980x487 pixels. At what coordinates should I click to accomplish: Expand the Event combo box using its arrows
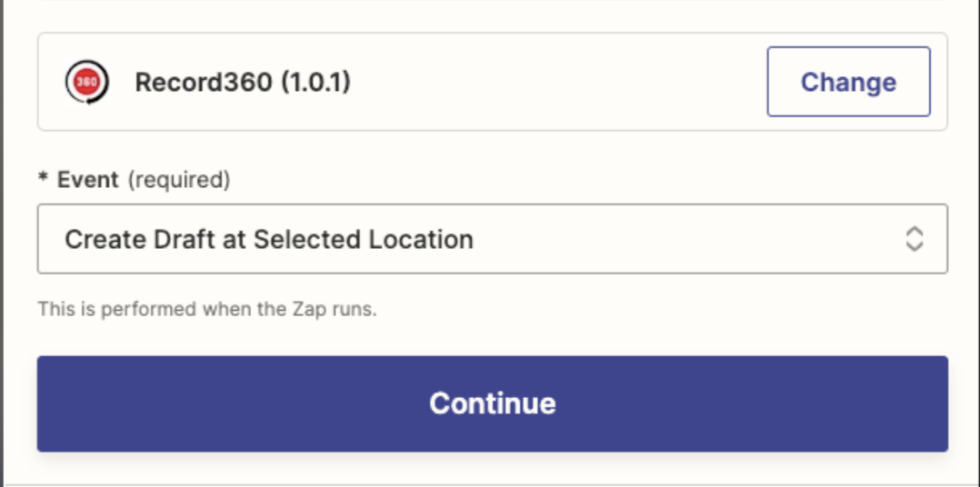[x=915, y=239]
